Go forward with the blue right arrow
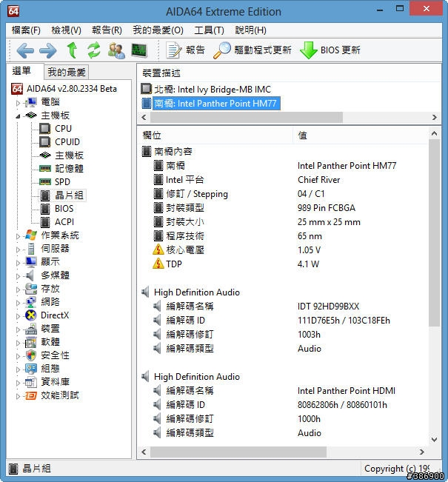The height and width of the screenshot is (482, 448). click(48, 50)
